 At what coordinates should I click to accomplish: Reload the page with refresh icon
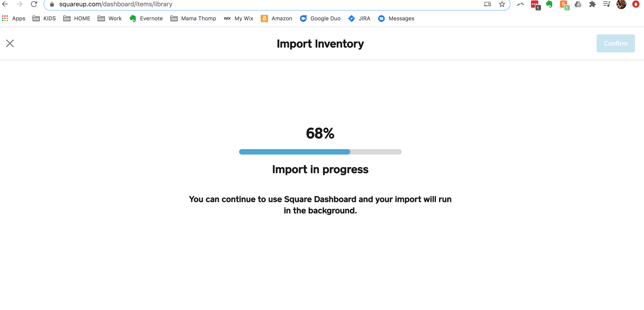pyautogui.click(x=34, y=4)
